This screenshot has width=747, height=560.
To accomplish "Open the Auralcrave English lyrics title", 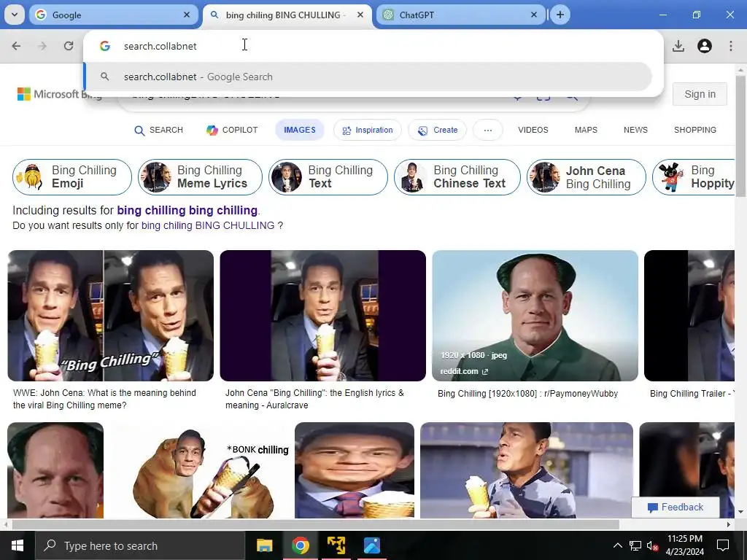I will pos(314,399).
